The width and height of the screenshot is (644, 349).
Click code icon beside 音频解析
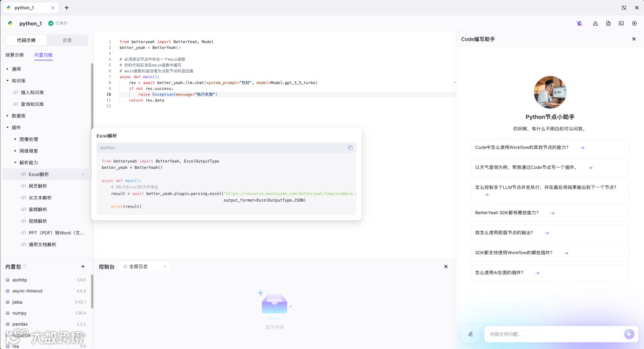pyautogui.click(x=23, y=209)
